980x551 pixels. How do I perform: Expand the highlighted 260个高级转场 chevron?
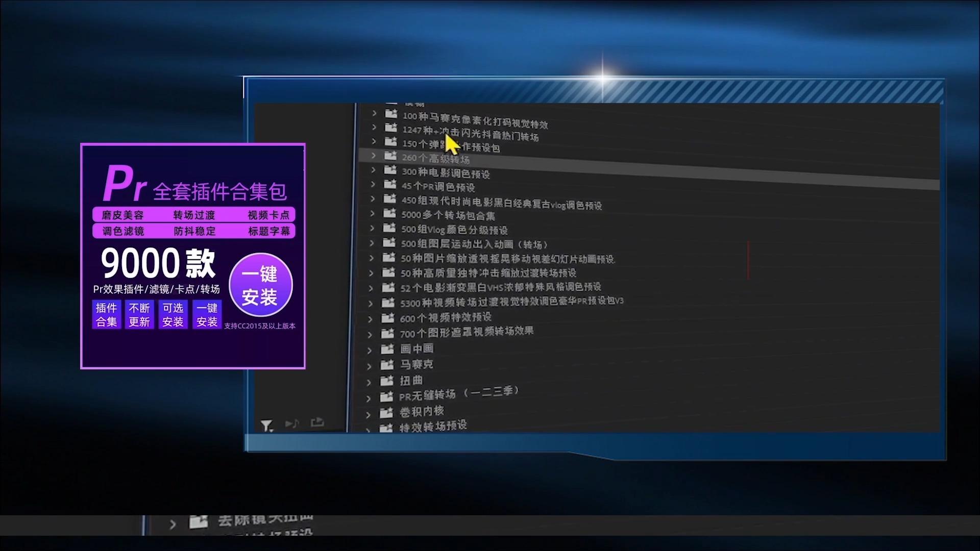pyautogui.click(x=374, y=156)
